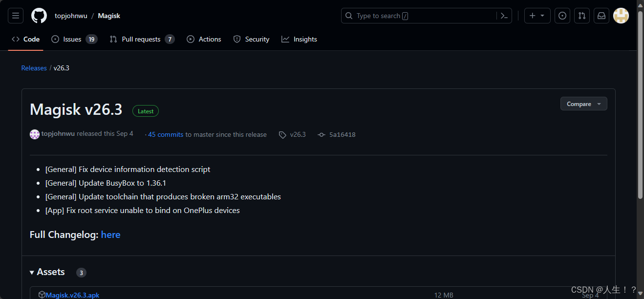Open the issues shortcut icon in header

click(562, 16)
